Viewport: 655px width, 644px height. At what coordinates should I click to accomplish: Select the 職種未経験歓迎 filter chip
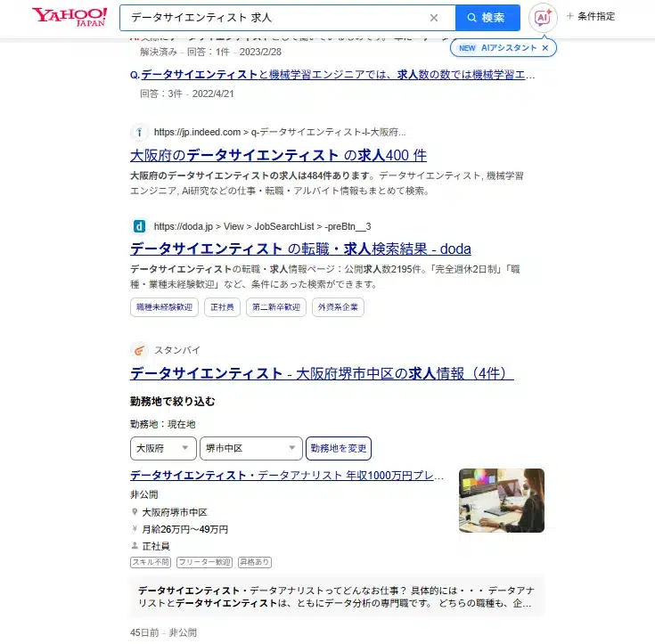pyautogui.click(x=164, y=307)
